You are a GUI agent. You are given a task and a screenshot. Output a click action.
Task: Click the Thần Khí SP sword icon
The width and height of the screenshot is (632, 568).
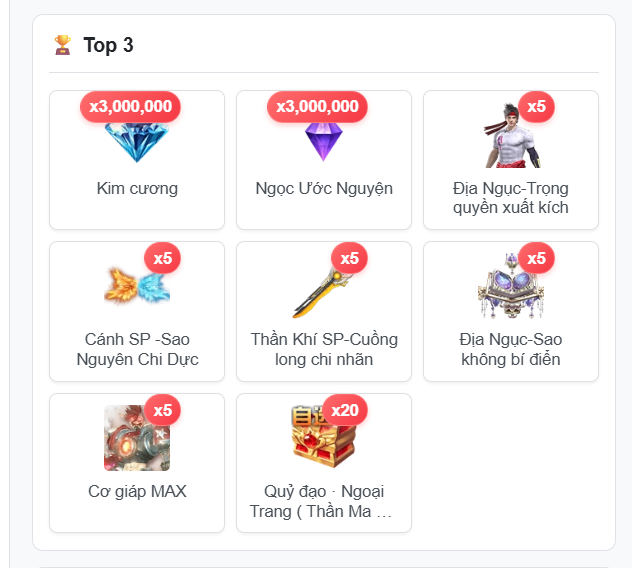pyautogui.click(x=322, y=293)
